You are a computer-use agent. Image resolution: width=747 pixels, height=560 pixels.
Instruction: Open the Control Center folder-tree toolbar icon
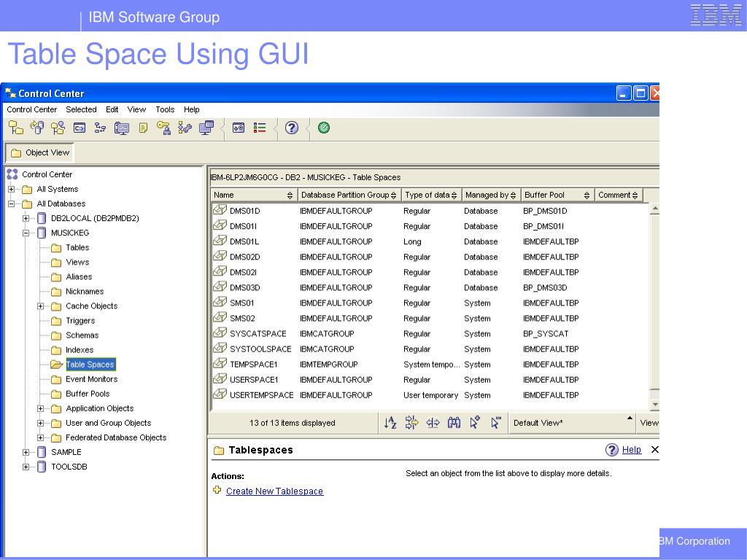tap(16, 128)
